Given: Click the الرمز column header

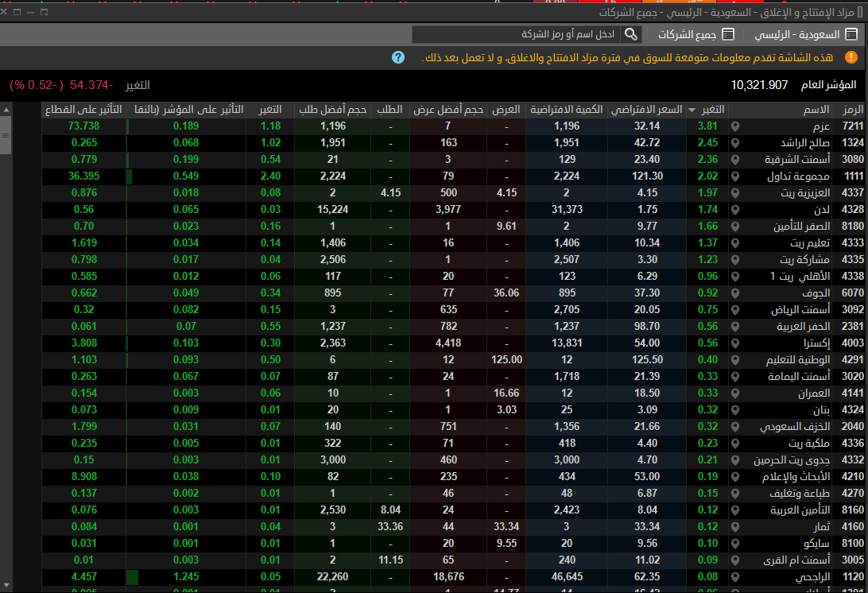Looking at the screenshot, I should point(853,110).
